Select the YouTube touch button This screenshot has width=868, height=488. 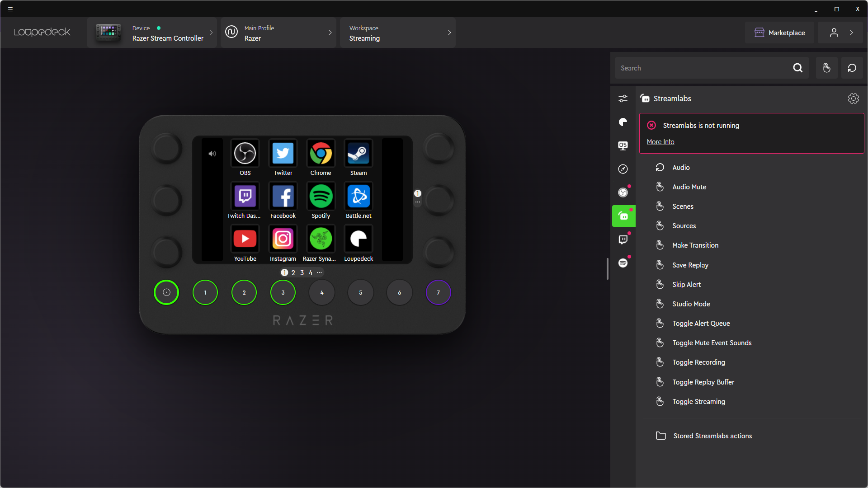(245, 239)
